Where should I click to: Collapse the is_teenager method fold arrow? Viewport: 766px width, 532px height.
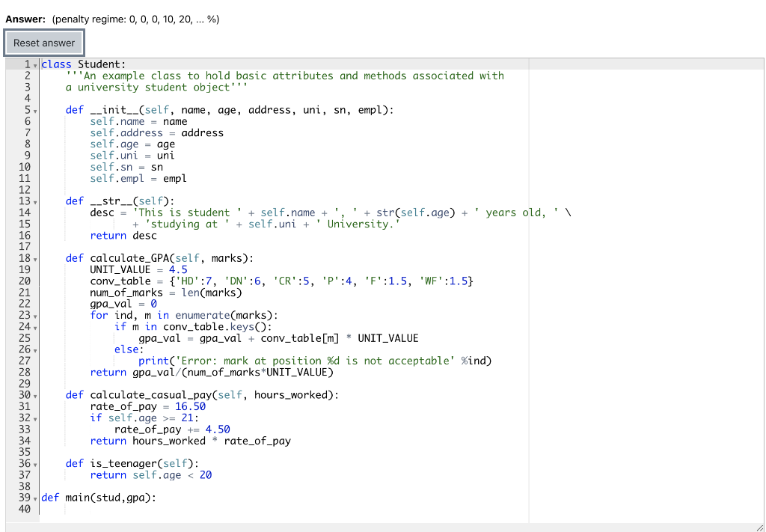point(35,463)
